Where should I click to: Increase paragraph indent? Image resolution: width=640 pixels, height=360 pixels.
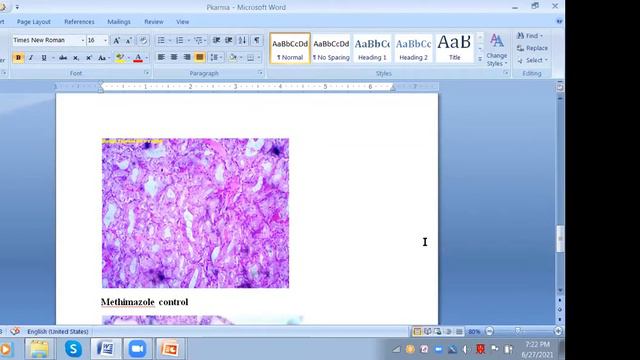pos(229,40)
